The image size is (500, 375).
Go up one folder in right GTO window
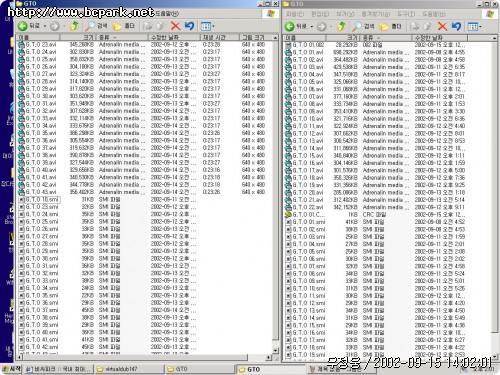coord(341,26)
